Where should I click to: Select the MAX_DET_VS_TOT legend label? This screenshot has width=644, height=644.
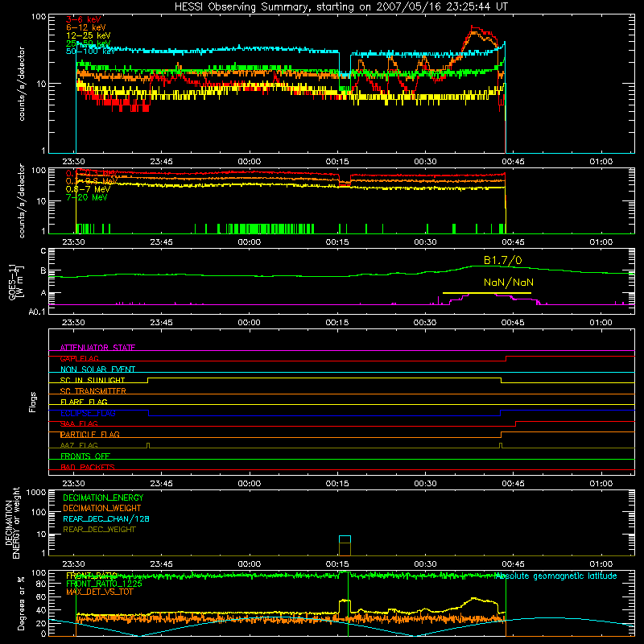tap(100, 592)
